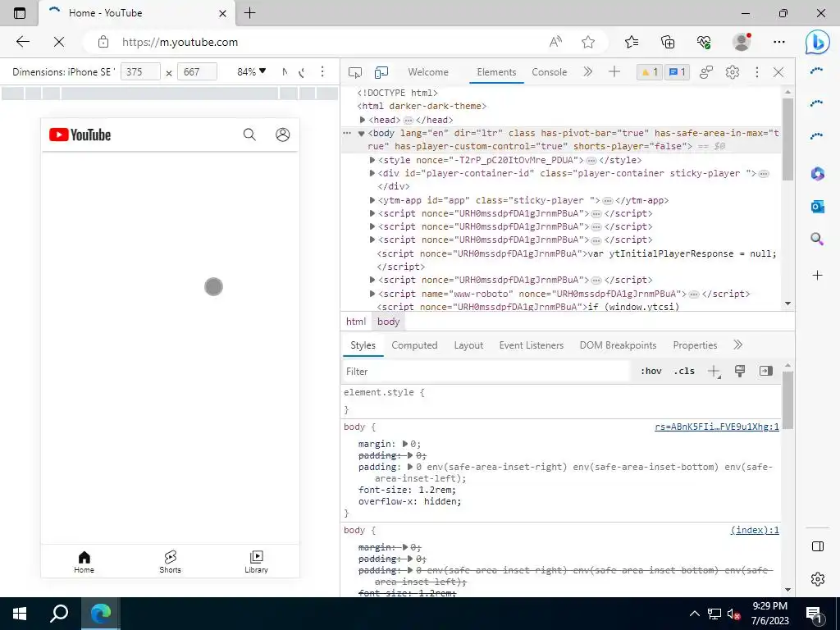
Task: Open Bing chat sidebar button
Action: (818, 42)
